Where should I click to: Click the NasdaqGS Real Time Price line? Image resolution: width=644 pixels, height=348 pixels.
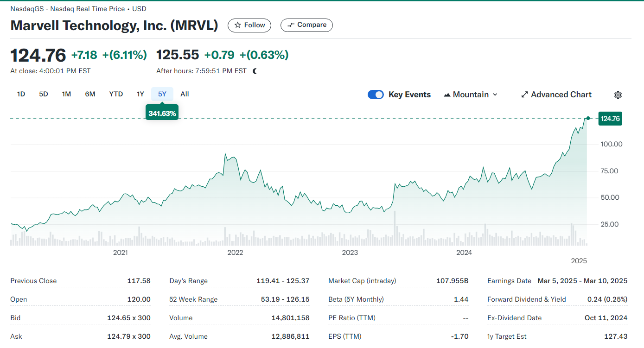pos(78,9)
